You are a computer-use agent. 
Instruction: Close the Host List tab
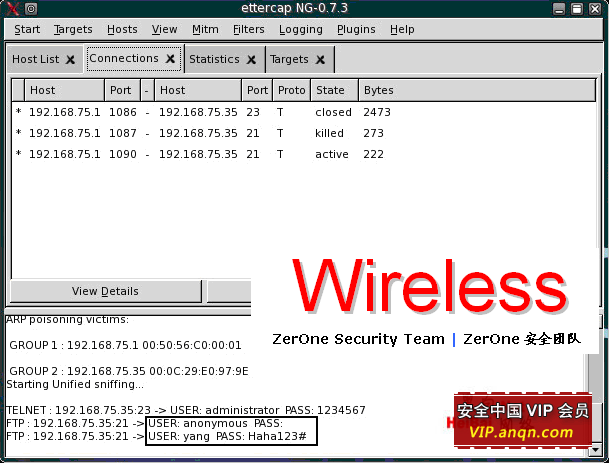tap(70, 60)
